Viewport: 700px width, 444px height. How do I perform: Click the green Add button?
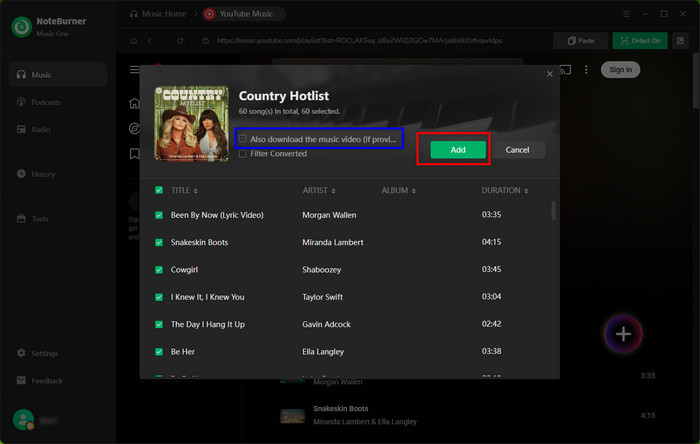click(x=458, y=149)
